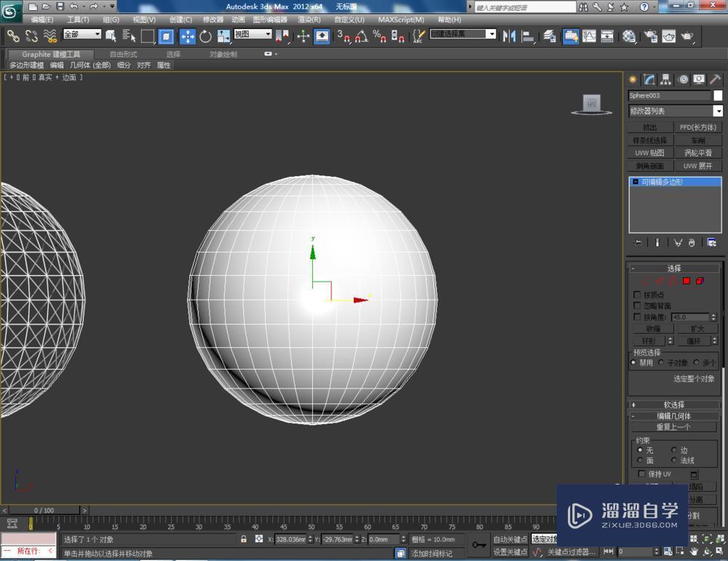Activate the Select and Rotate tool
Viewport: 728px width, 561px height.
click(205, 36)
